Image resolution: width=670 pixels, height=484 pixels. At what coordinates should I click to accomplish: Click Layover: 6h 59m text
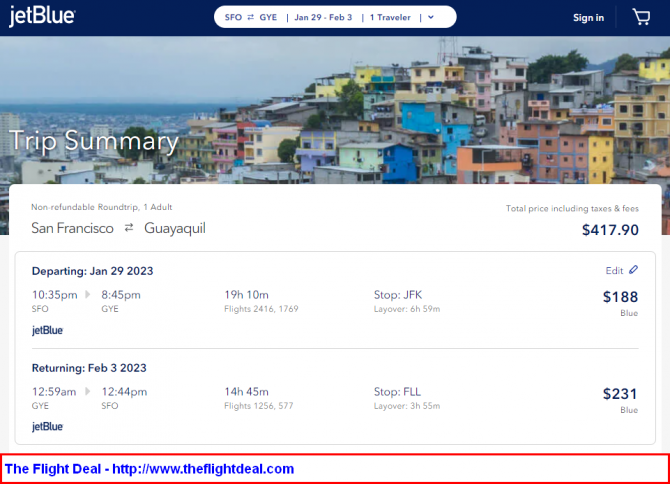coord(407,309)
